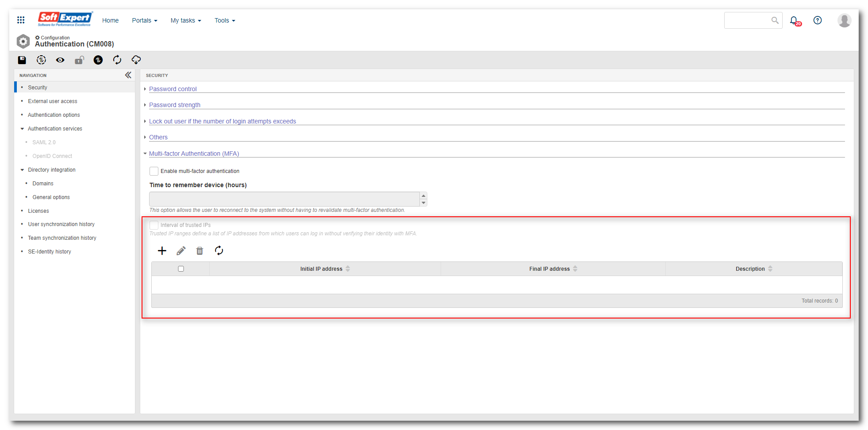Refresh the trusted IP ranges grid
This screenshot has height=430, width=868.
[x=219, y=251]
